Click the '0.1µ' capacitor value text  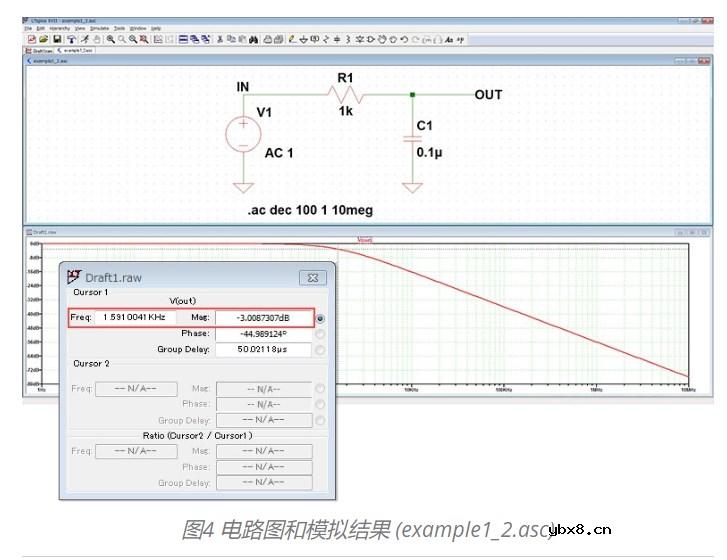pyautogui.click(x=429, y=153)
